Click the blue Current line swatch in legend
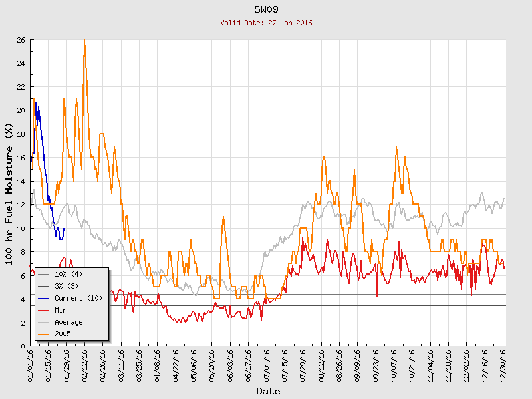This screenshot has height=399, width=532. click(x=44, y=298)
